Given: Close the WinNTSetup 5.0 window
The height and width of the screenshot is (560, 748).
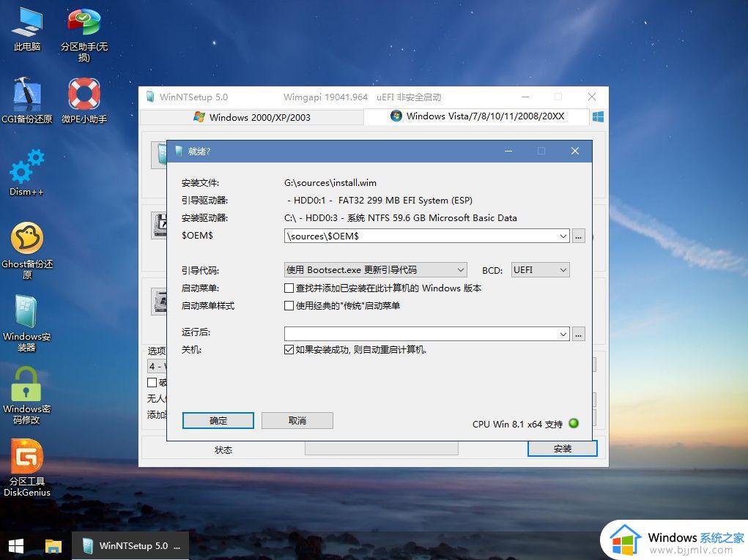Looking at the screenshot, I should click(592, 97).
